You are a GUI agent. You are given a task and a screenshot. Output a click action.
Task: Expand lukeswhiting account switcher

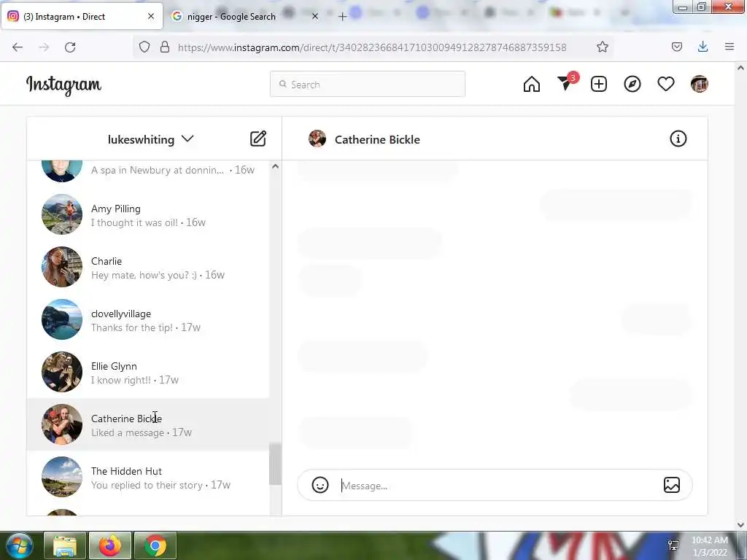(x=150, y=139)
